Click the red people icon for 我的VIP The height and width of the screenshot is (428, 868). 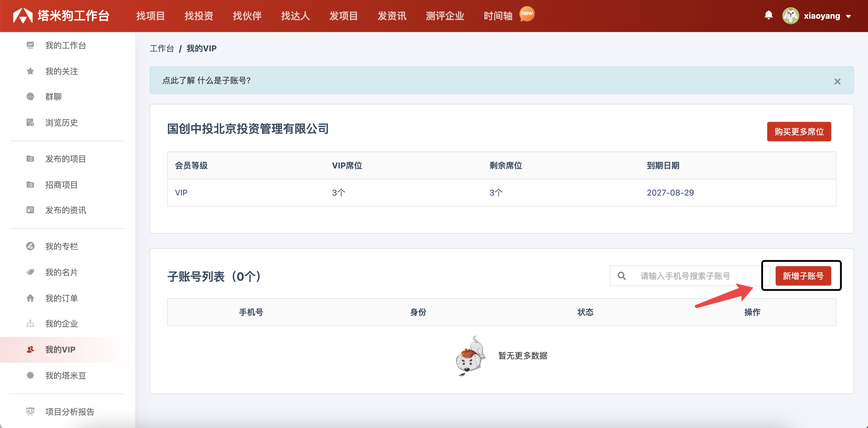(x=30, y=350)
